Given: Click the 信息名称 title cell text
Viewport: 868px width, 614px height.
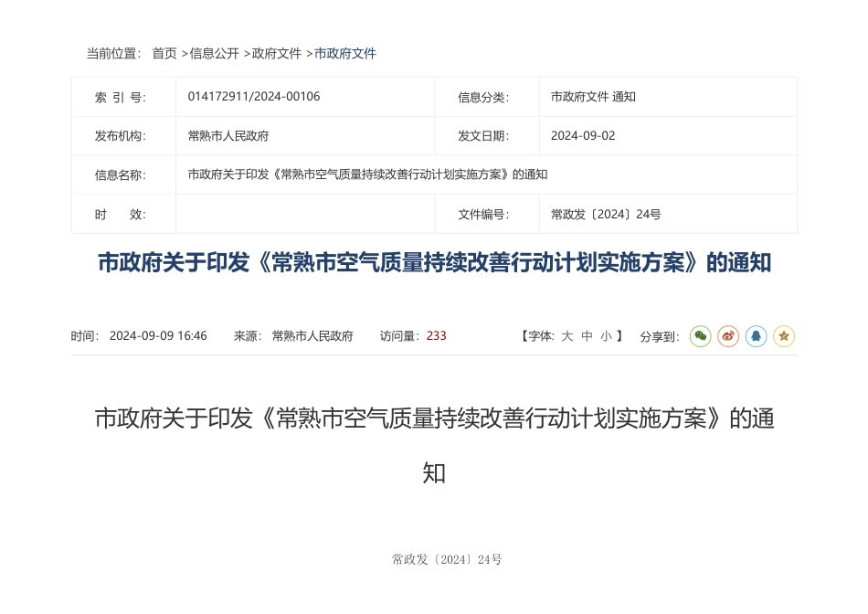Looking at the screenshot, I should (367, 175).
